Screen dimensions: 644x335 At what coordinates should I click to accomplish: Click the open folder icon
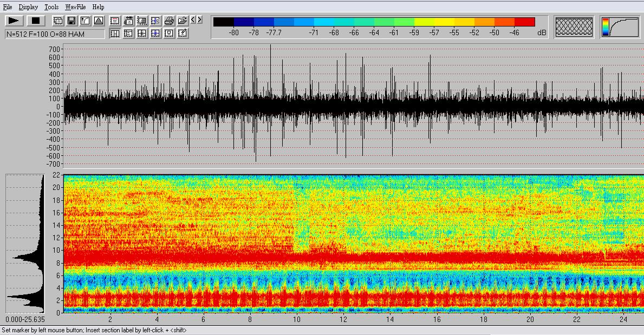(x=183, y=21)
